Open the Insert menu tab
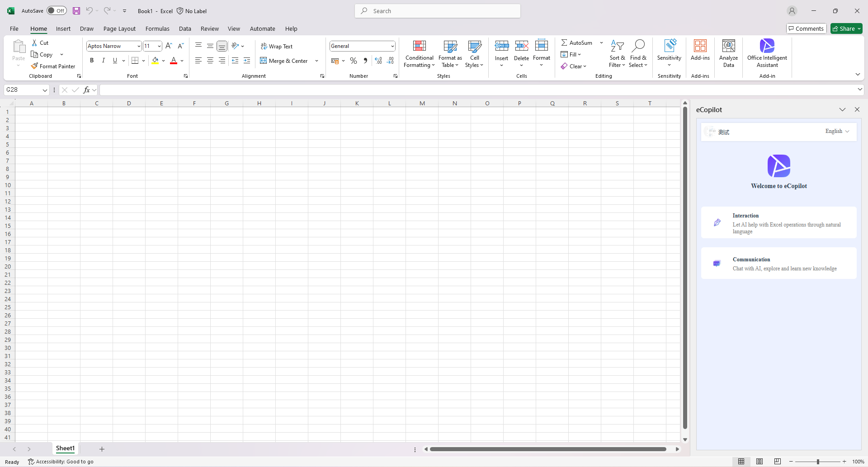Image resolution: width=868 pixels, height=467 pixels. (x=63, y=28)
